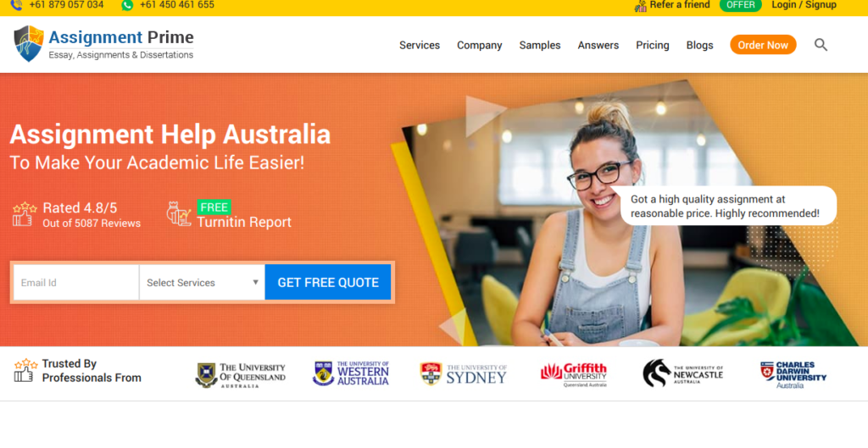Click the search magnifier icon
Viewport: 868px width, 448px height.
click(x=821, y=45)
